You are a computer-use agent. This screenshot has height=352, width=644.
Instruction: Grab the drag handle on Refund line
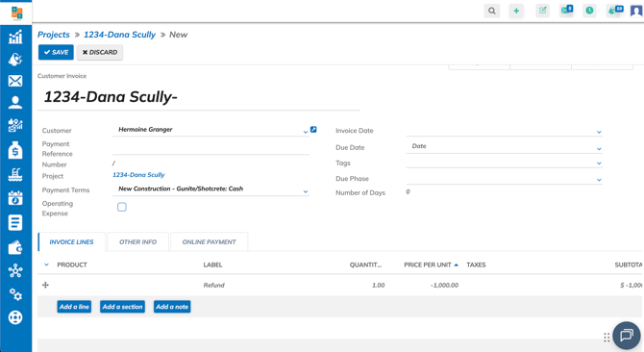click(45, 285)
